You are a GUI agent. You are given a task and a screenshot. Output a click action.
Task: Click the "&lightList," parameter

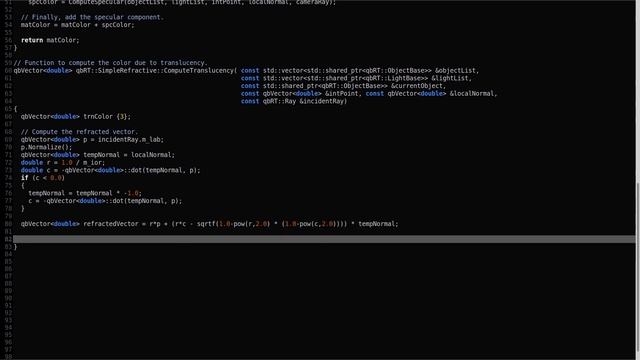tap(451, 78)
